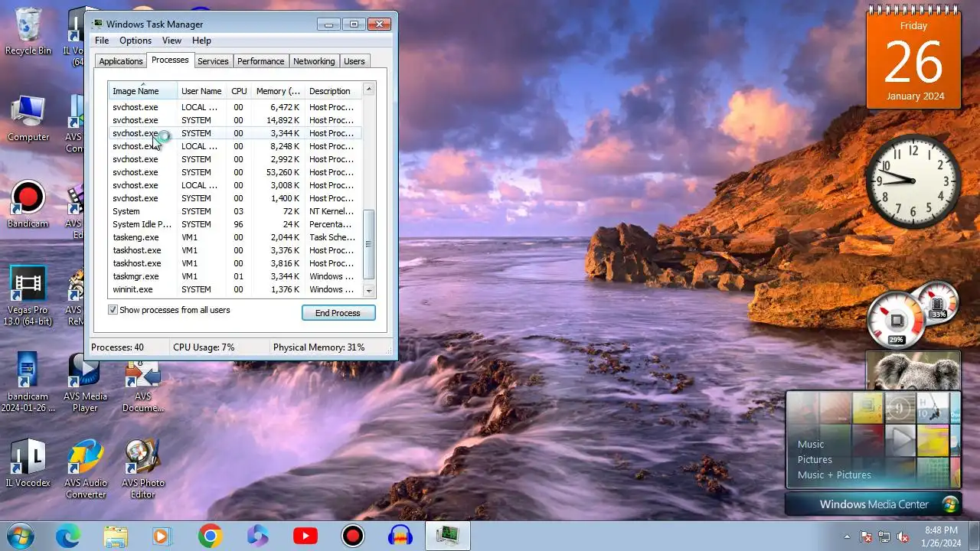The width and height of the screenshot is (980, 551).
Task: Click the End Process button
Action: pos(338,313)
